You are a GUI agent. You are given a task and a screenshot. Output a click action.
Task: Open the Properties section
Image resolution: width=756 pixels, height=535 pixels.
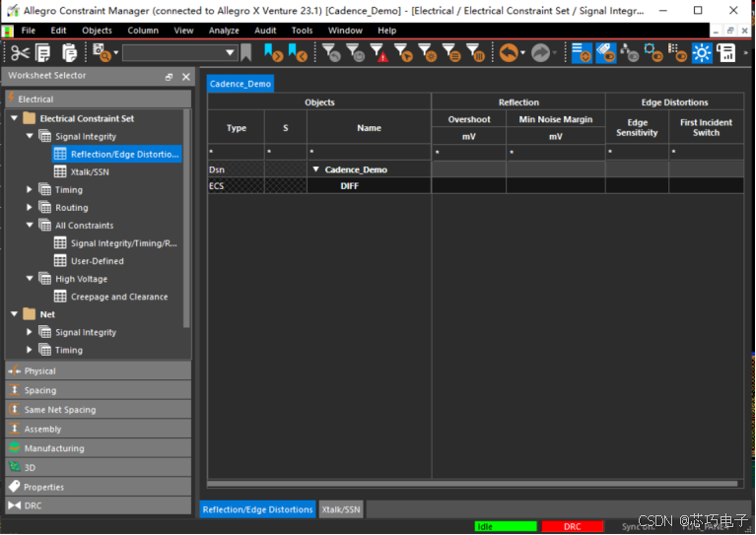pos(98,487)
